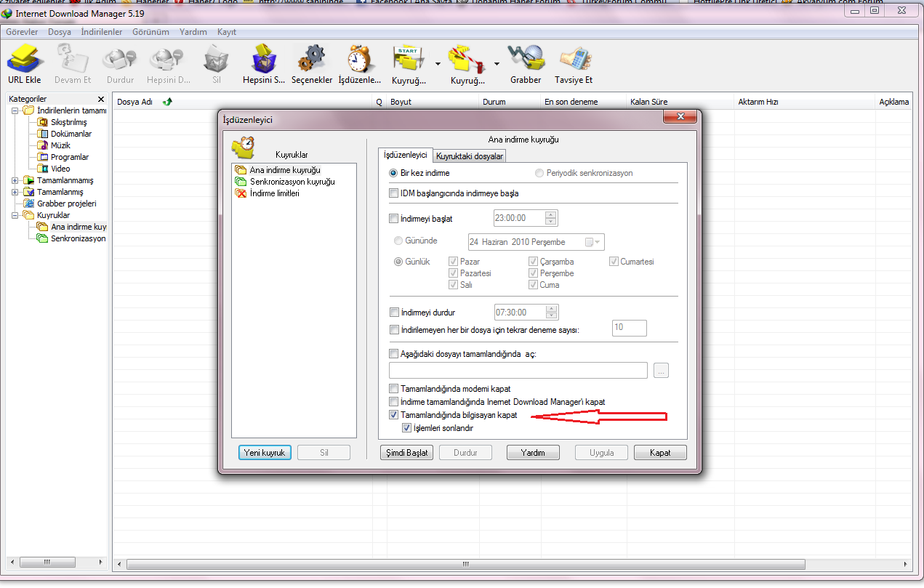Click the Yardım button in the dialog
Viewport: 924px width, 588px height.
pos(534,452)
